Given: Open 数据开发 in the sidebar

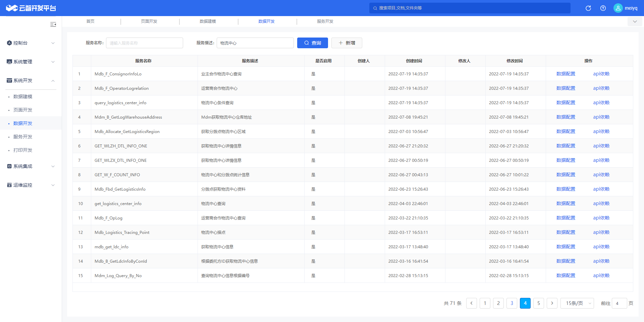Looking at the screenshot, I should click(23, 123).
